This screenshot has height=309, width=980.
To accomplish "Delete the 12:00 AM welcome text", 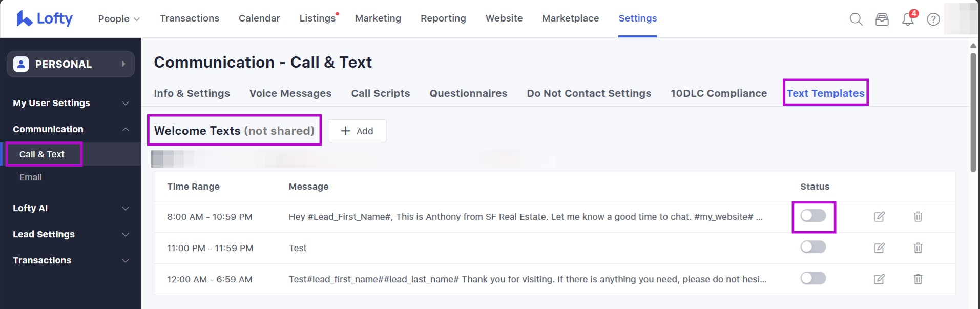I will 918,279.
